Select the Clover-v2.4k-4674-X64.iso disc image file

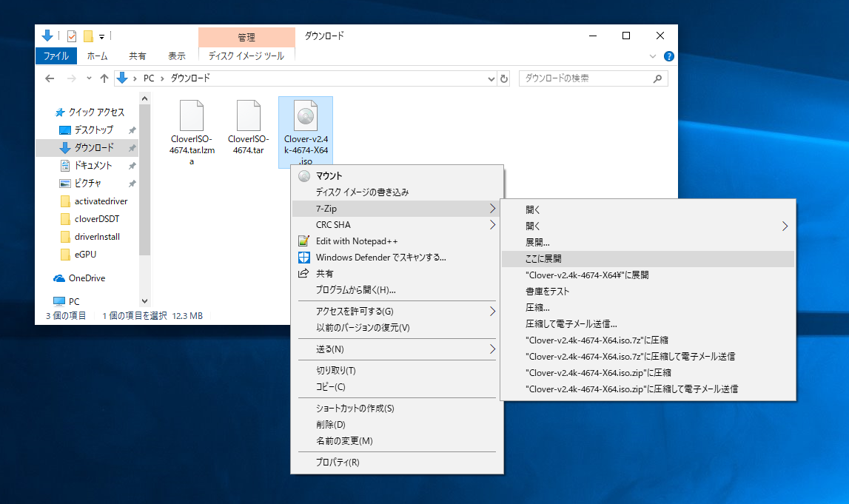306,132
